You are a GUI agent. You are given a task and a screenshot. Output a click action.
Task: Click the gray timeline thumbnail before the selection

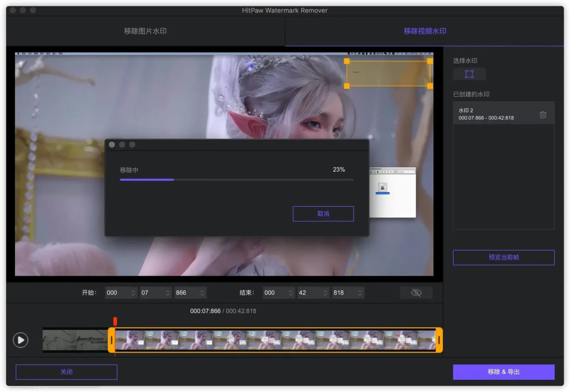click(x=75, y=340)
